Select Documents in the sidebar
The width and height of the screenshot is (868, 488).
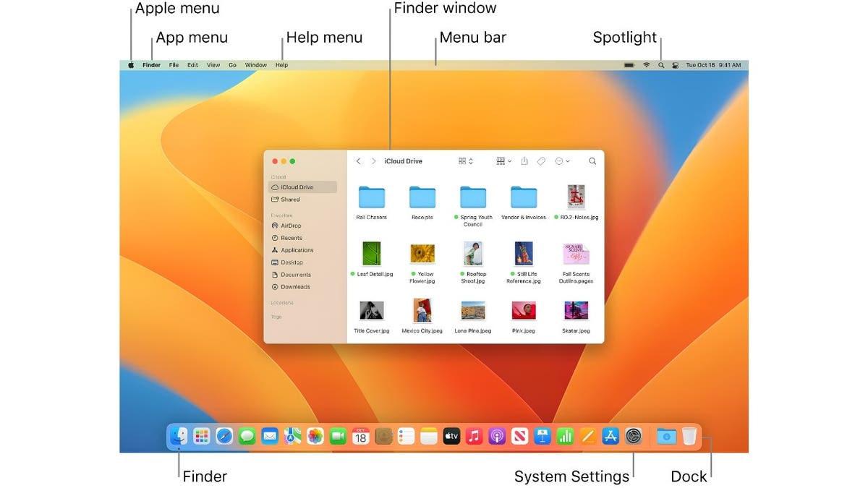coord(302,275)
